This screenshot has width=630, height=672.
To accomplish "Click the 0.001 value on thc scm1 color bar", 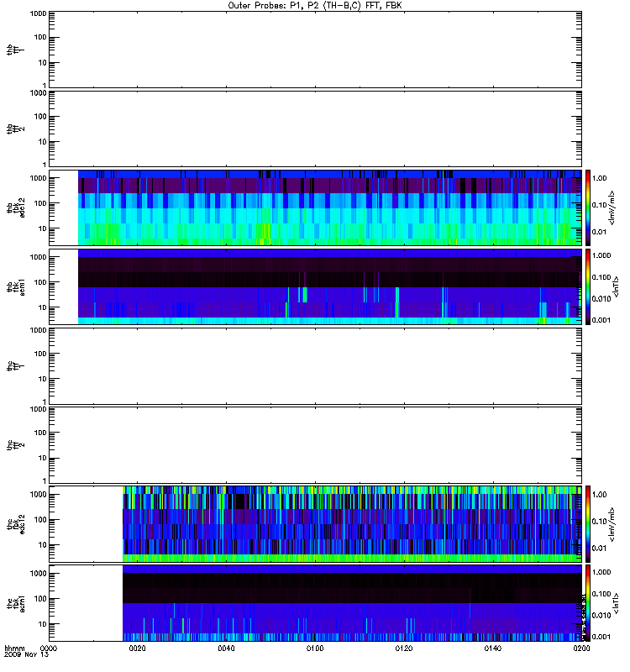I will point(601,637).
